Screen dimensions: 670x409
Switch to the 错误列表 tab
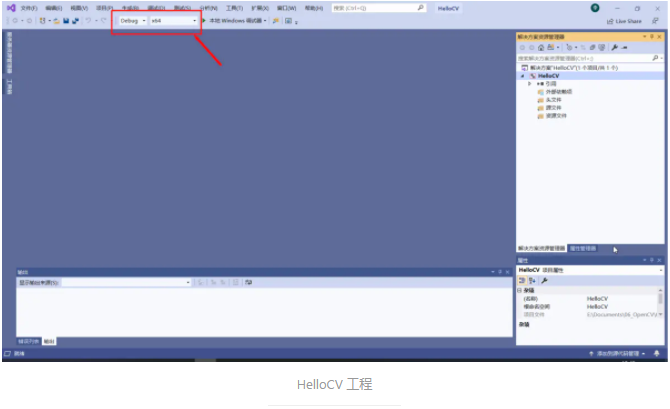tap(28, 341)
